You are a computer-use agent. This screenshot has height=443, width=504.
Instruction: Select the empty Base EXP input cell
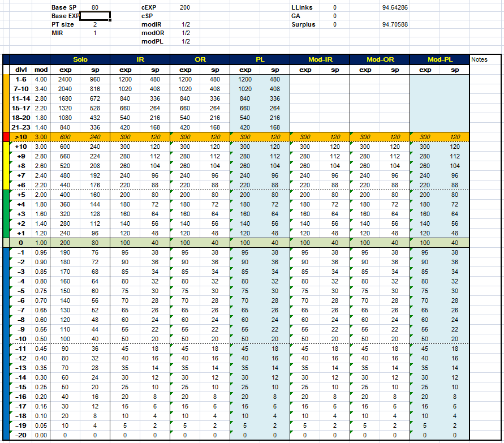tap(94, 16)
